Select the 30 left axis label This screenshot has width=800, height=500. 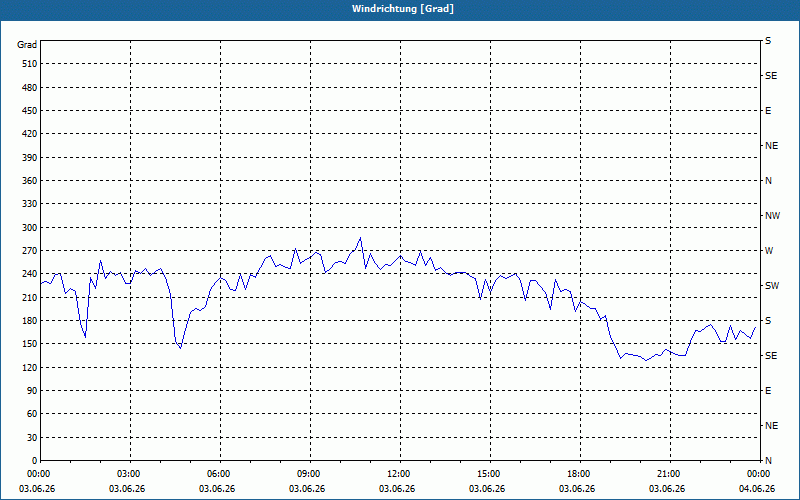(32, 437)
